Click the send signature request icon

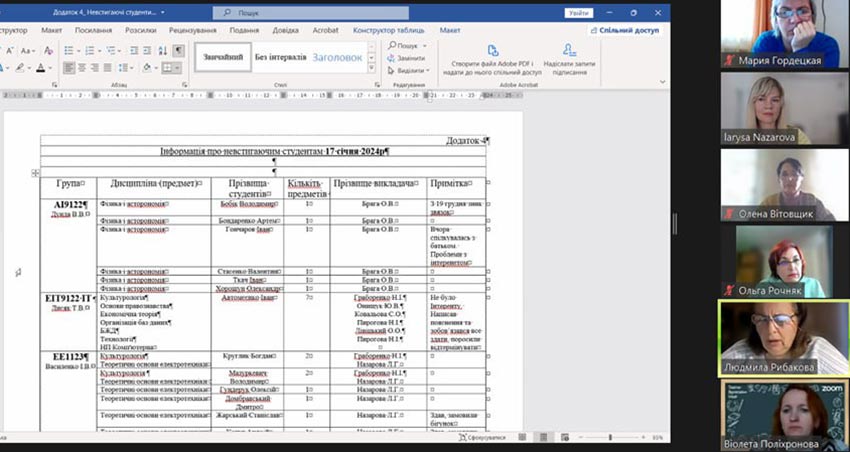(570, 51)
